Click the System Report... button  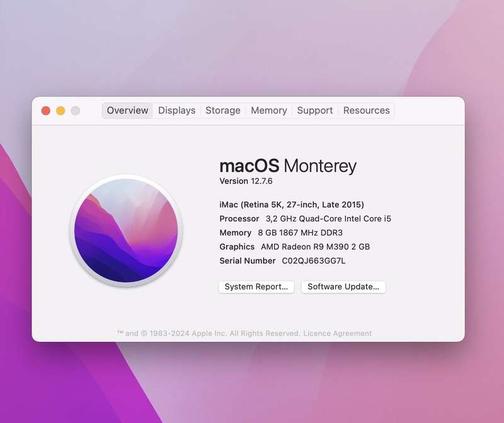click(x=256, y=287)
